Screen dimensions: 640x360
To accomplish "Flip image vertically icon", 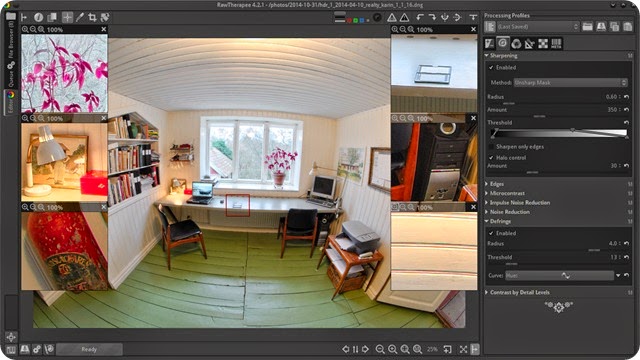I will [444, 17].
